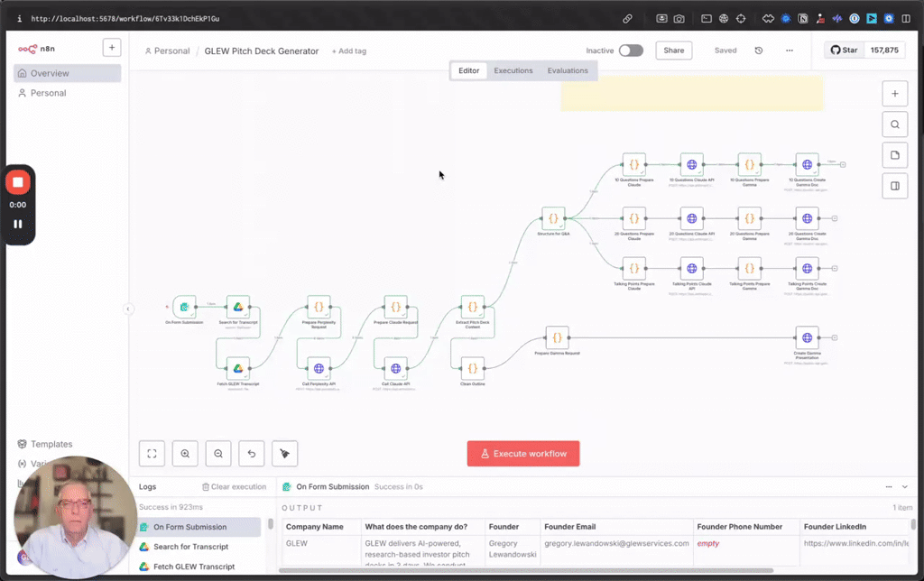924x581 pixels.
Task: Select the 10 Questions Prepare Gamma node
Action: click(750, 164)
